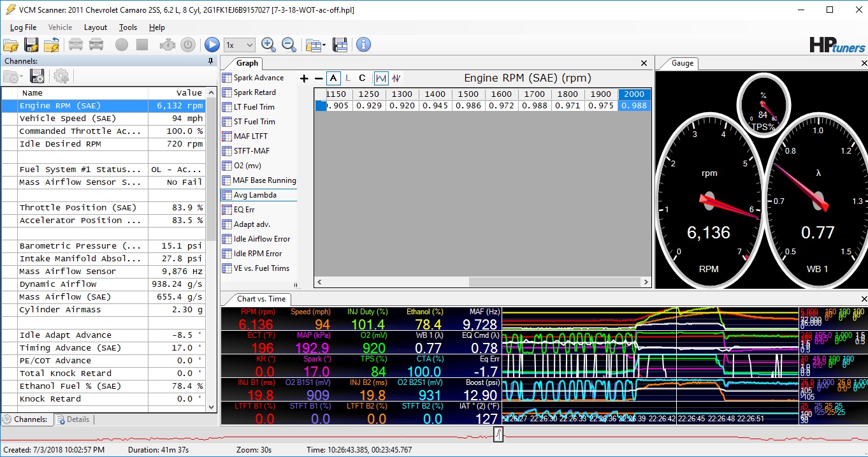Open the Layout menu
Viewport: 868px width, 457px height.
pyautogui.click(x=96, y=27)
